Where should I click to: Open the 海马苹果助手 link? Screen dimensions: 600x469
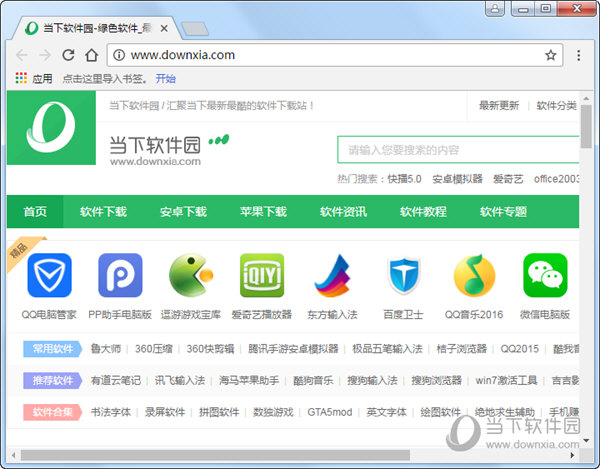[249, 380]
